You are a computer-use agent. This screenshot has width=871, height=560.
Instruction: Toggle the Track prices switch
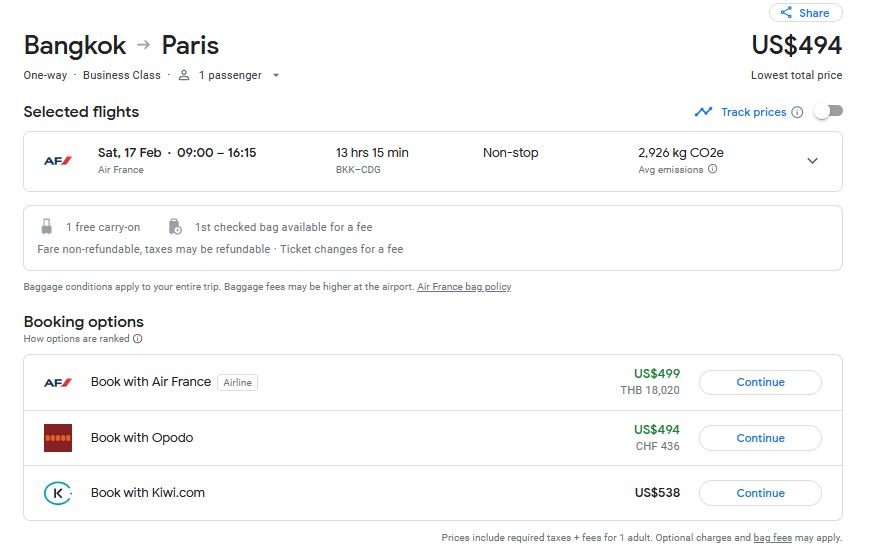coord(828,111)
